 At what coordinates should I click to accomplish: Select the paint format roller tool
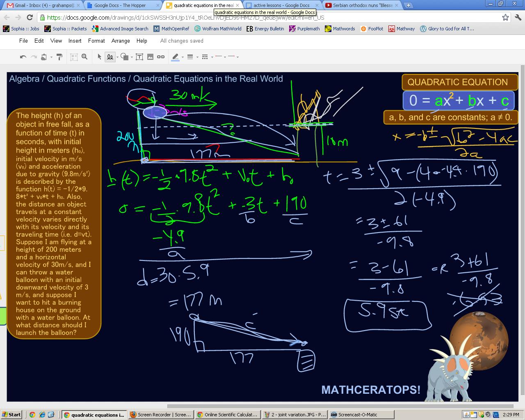(x=59, y=57)
